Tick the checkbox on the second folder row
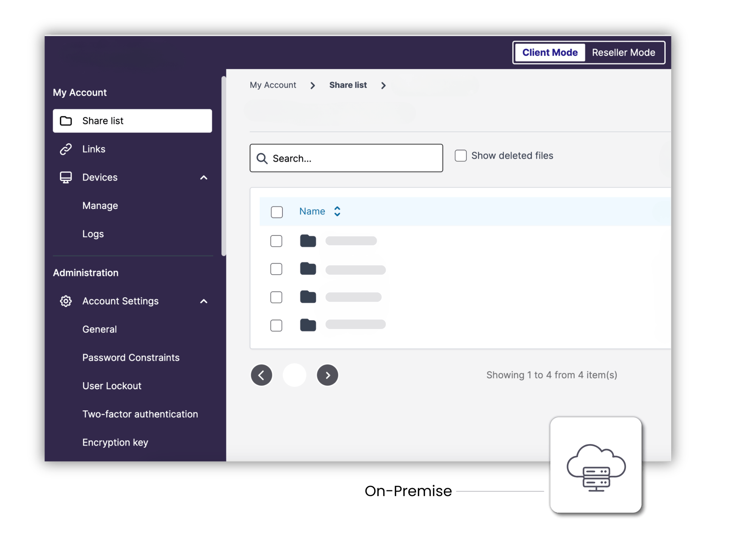Image resolution: width=756 pixels, height=540 pixels. click(276, 269)
